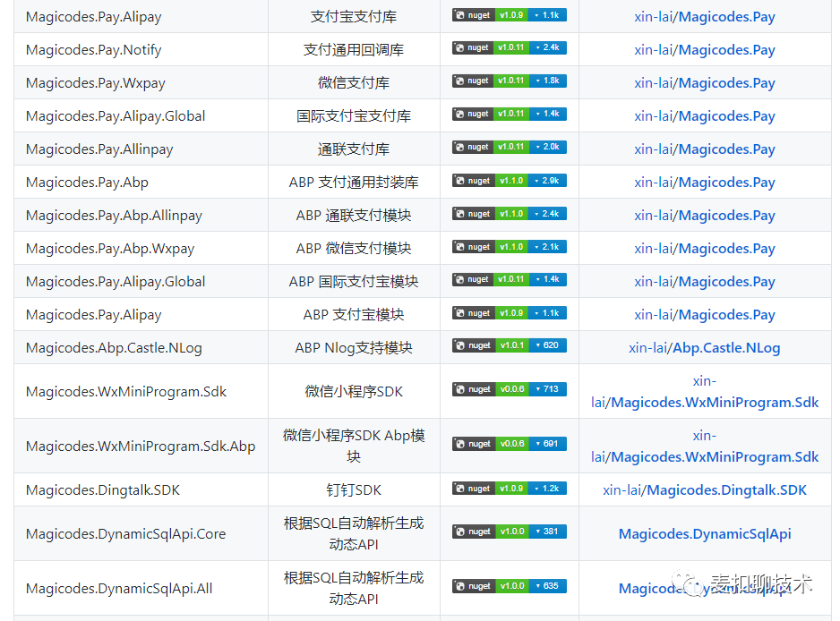Open the nuget badge for Magicodes.Dingtalk.SDK

pyautogui.click(x=509, y=489)
